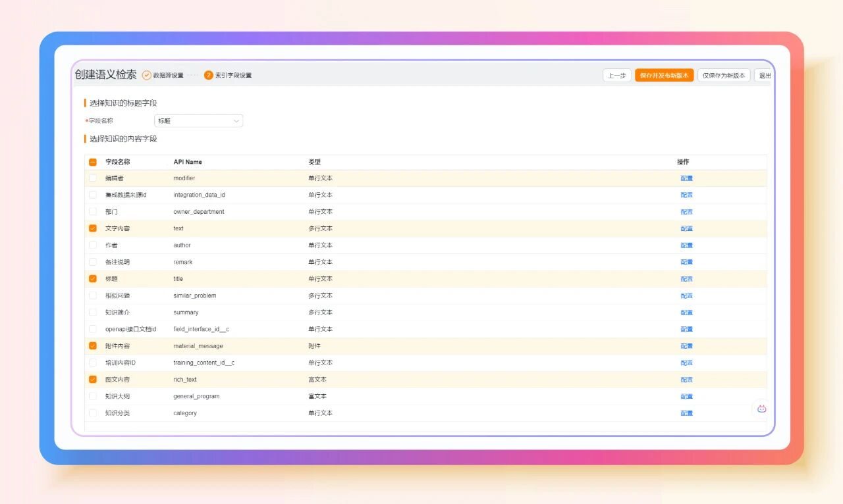Click the API Name column header
This screenshot has height=504, width=843.
(188, 162)
